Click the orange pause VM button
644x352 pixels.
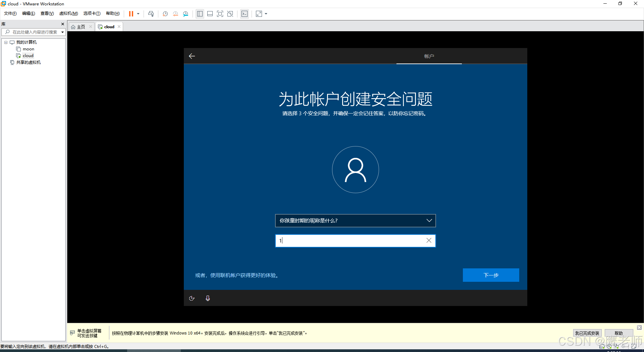tap(131, 14)
